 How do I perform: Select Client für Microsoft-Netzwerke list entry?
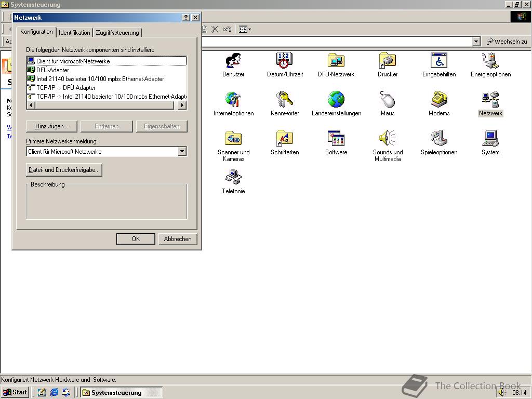coord(107,61)
